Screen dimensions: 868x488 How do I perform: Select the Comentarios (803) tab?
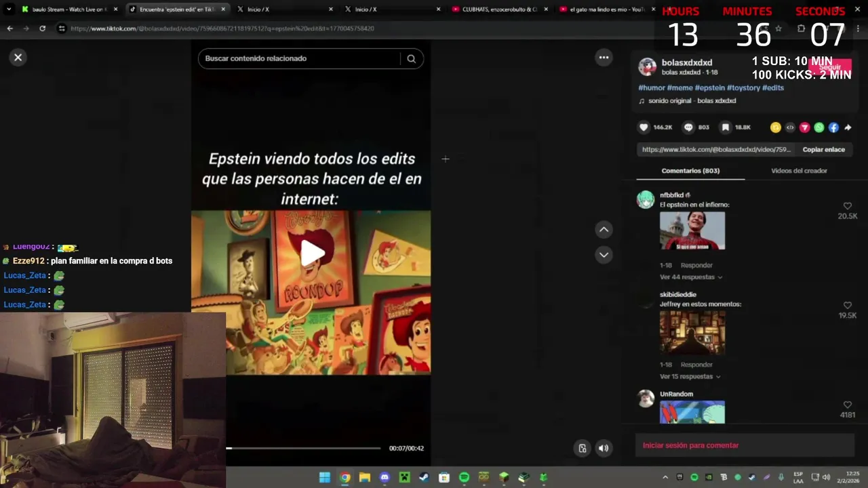click(690, 171)
